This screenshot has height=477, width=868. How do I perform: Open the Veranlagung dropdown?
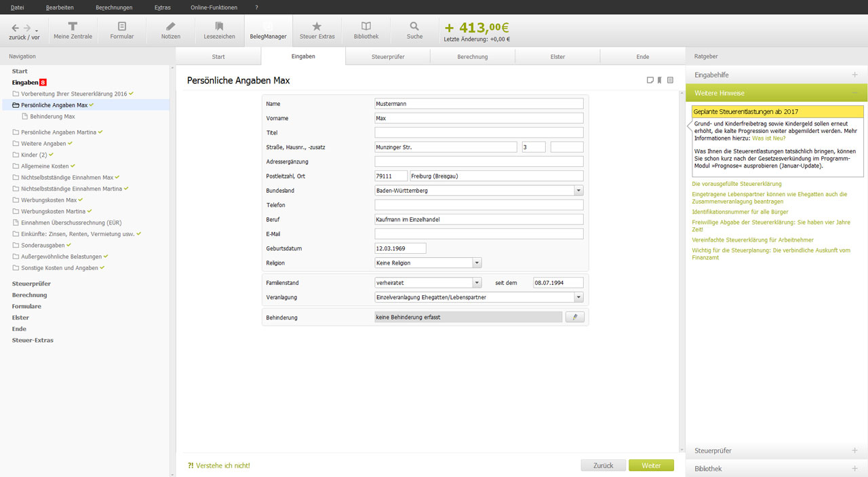[578, 297]
